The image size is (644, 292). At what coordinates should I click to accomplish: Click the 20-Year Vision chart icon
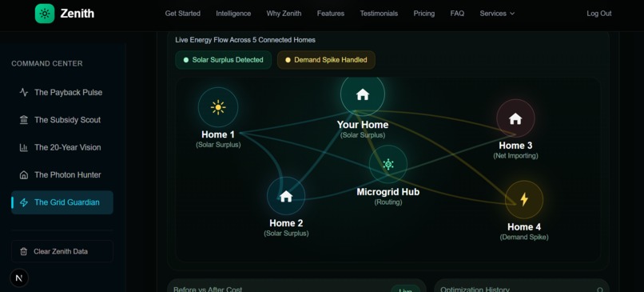(24, 147)
